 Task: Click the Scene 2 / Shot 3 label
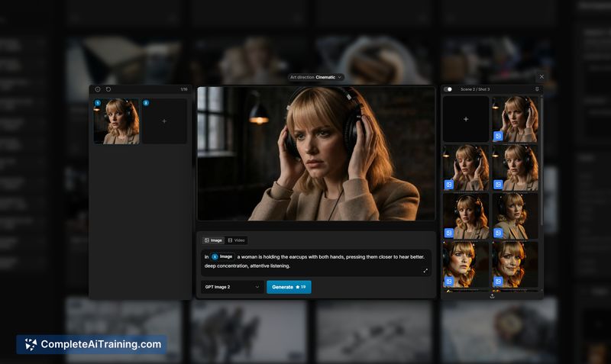pyautogui.click(x=475, y=89)
